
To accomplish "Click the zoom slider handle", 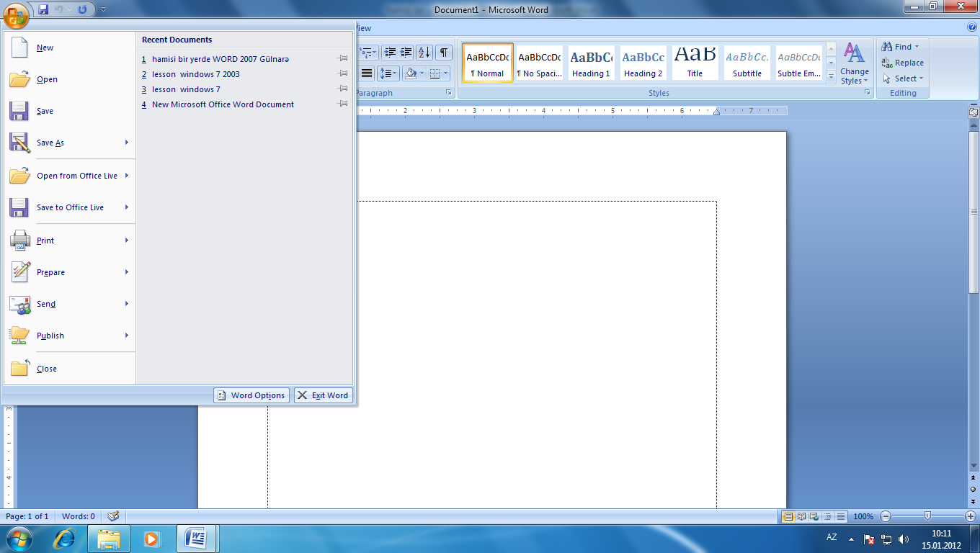I will [927, 516].
